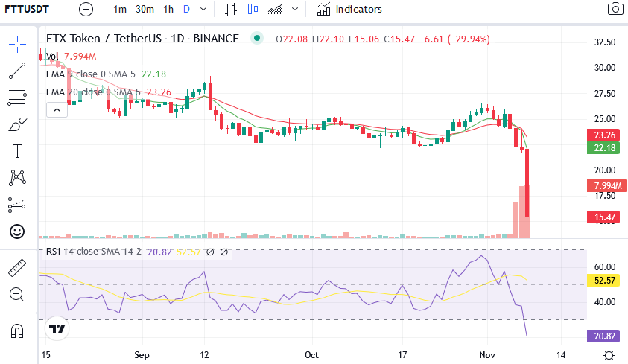Click the O22.08 open value in header

click(x=291, y=39)
